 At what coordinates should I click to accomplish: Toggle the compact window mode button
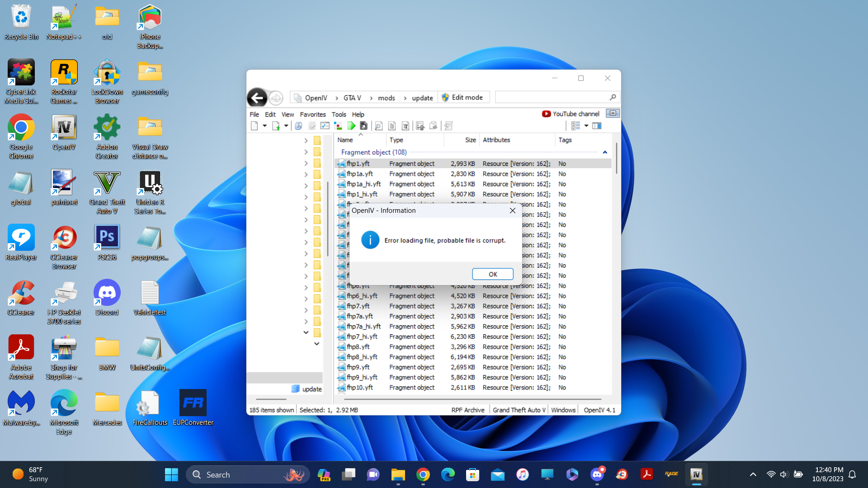click(x=613, y=113)
